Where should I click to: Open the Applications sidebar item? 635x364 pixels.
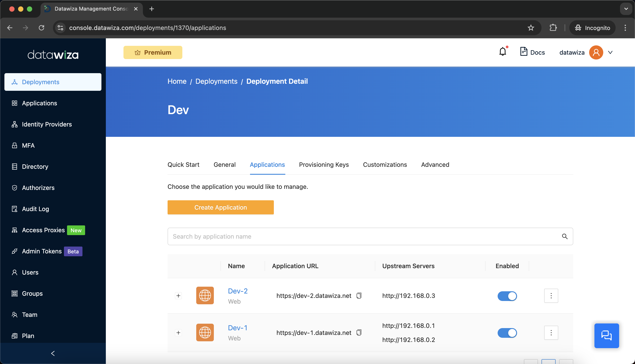pyautogui.click(x=53, y=103)
